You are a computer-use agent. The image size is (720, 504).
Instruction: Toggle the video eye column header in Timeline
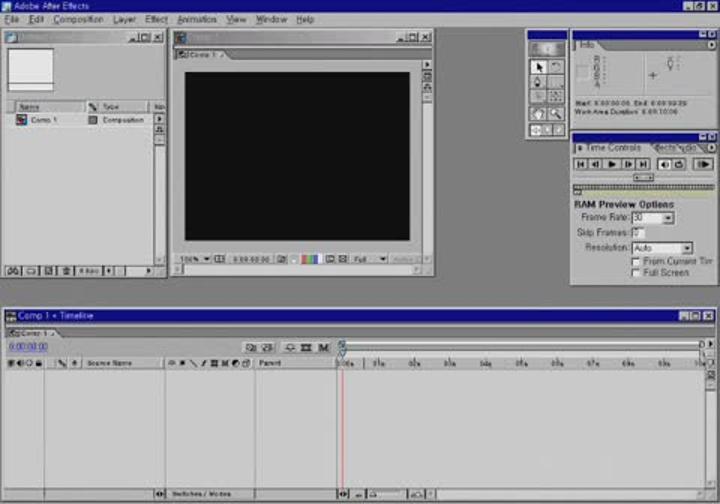tap(11, 363)
